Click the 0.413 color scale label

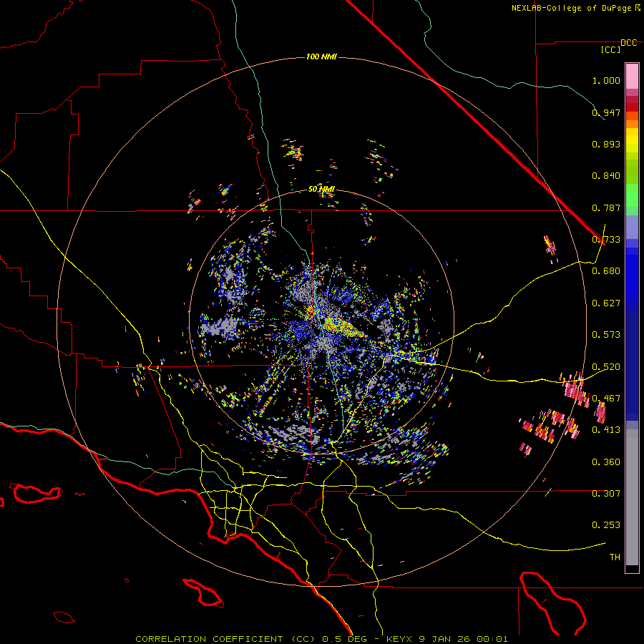point(606,430)
